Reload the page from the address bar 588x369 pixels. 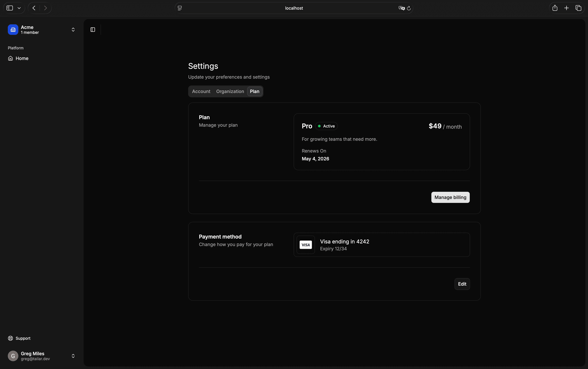point(409,8)
